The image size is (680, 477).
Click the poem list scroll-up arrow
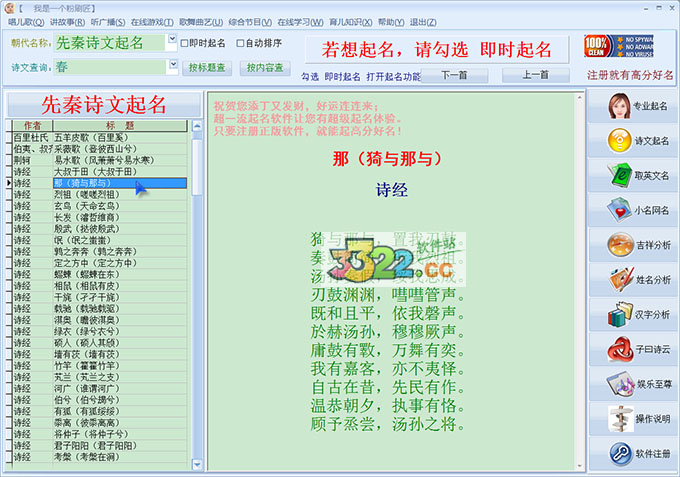[197, 126]
